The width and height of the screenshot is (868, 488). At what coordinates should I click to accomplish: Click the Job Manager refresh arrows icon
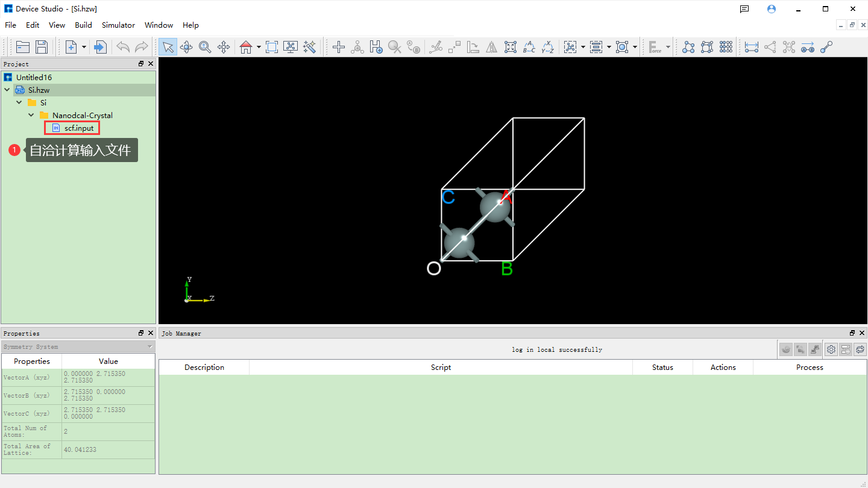pos(860,349)
